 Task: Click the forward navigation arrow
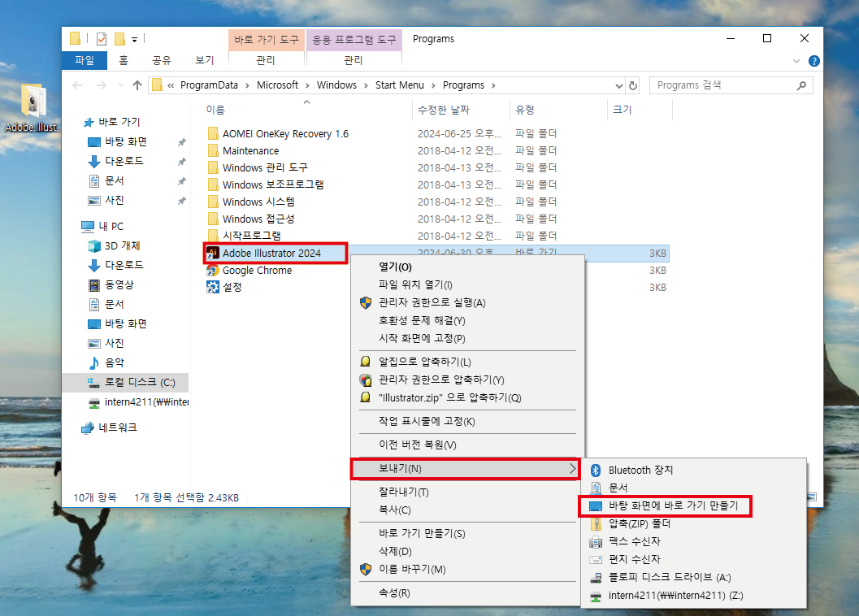pos(102,85)
